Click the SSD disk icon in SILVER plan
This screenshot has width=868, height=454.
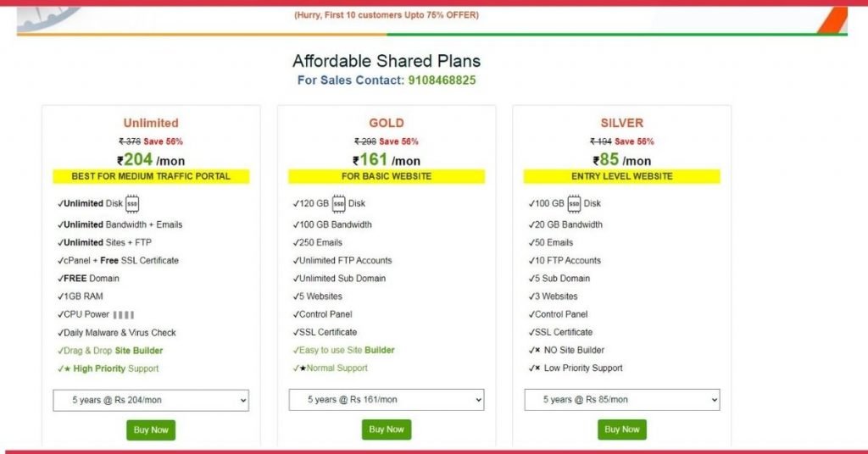pyautogui.click(x=574, y=203)
